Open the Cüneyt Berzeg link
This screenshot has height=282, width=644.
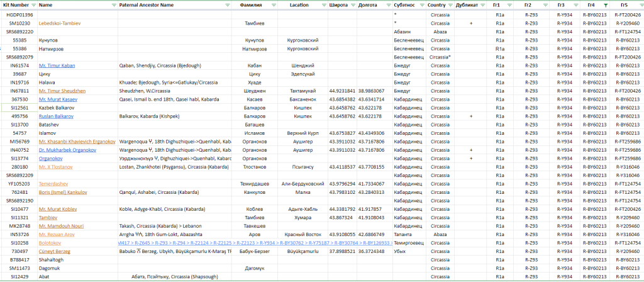[55, 251]
